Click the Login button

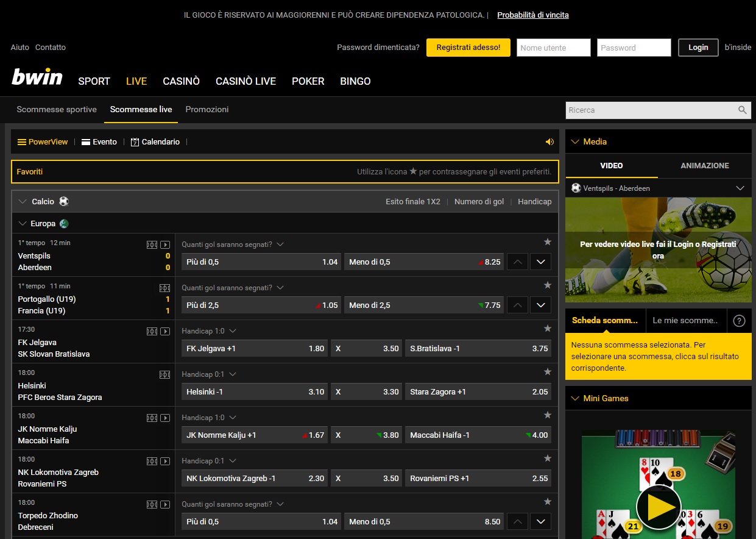(x=698, y=48)
